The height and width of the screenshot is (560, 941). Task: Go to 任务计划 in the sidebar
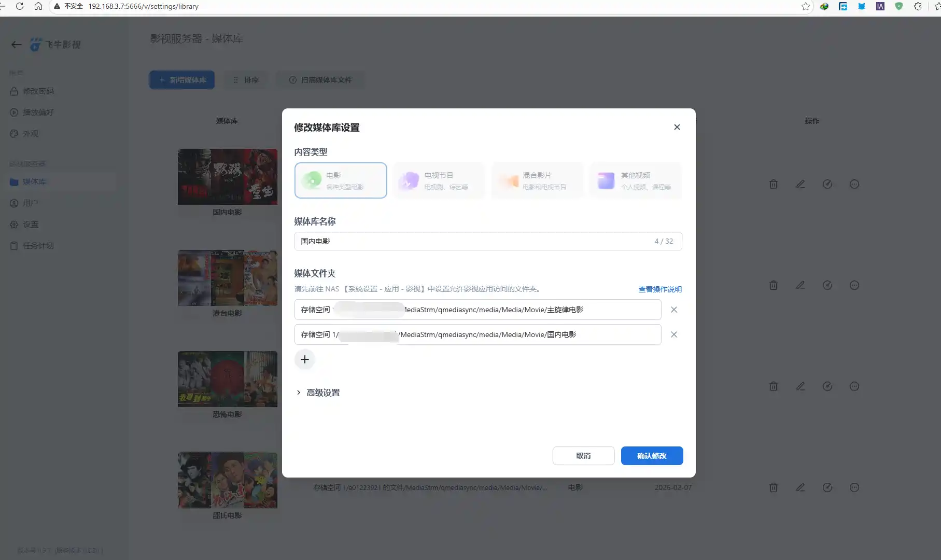pos(38,245)
